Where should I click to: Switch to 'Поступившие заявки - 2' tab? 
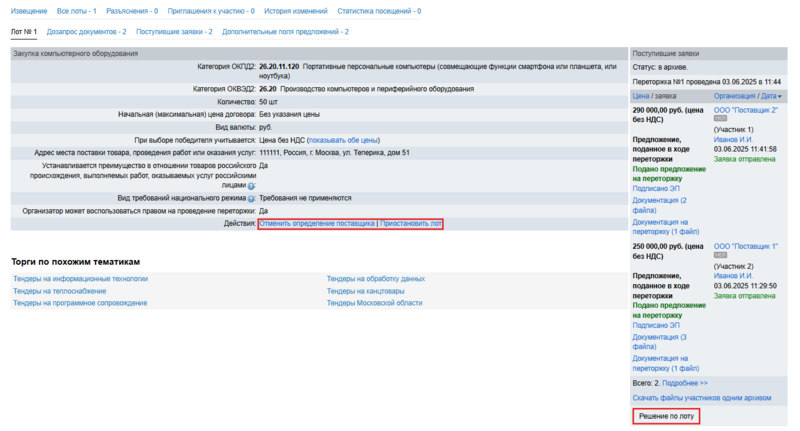(x=174, y=32)
